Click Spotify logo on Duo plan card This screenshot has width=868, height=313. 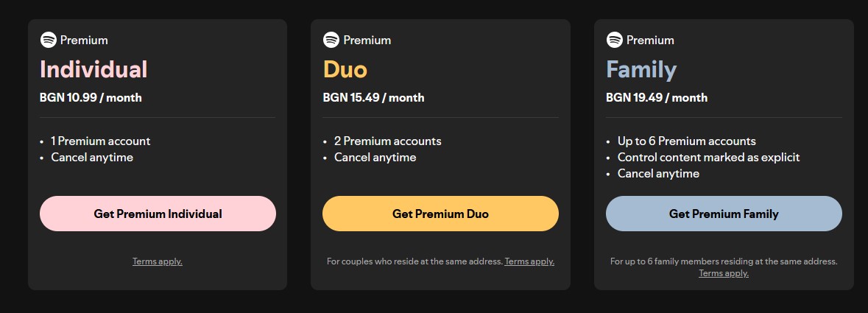[331, 40]
